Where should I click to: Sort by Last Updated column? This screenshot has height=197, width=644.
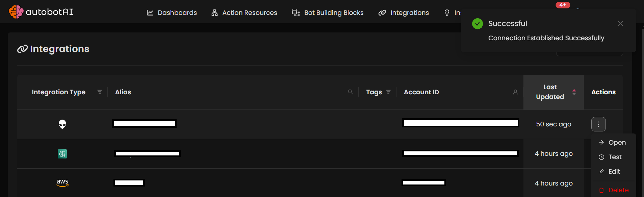[x=574, y=92]
